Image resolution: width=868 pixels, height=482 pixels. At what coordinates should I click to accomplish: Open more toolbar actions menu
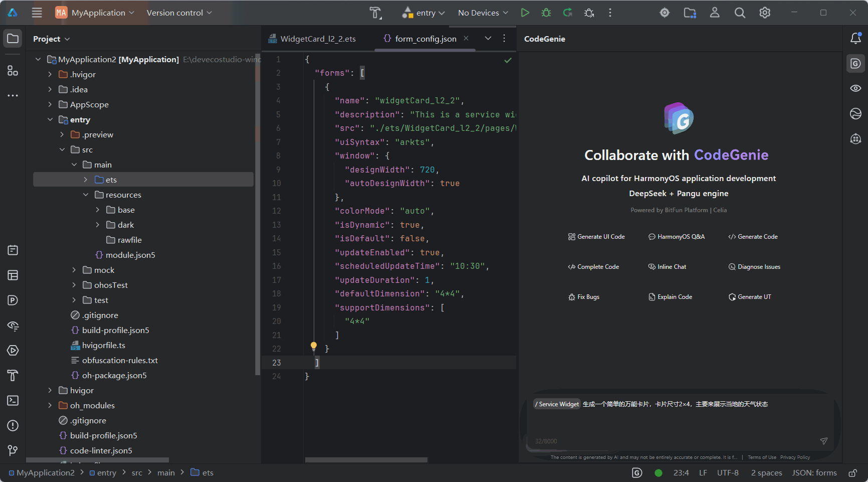[610, 13]
